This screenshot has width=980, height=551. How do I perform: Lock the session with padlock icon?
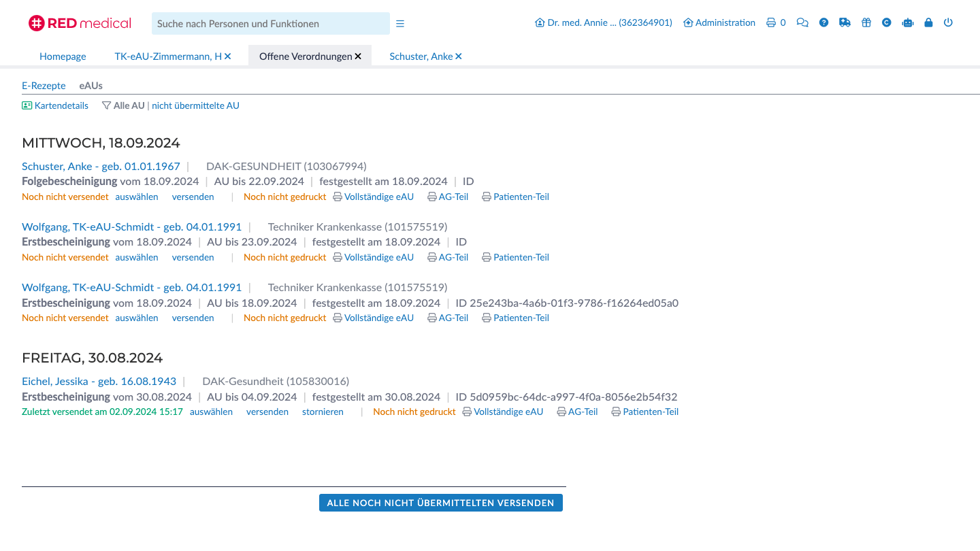pyautogui.click(x=928, y=22)
